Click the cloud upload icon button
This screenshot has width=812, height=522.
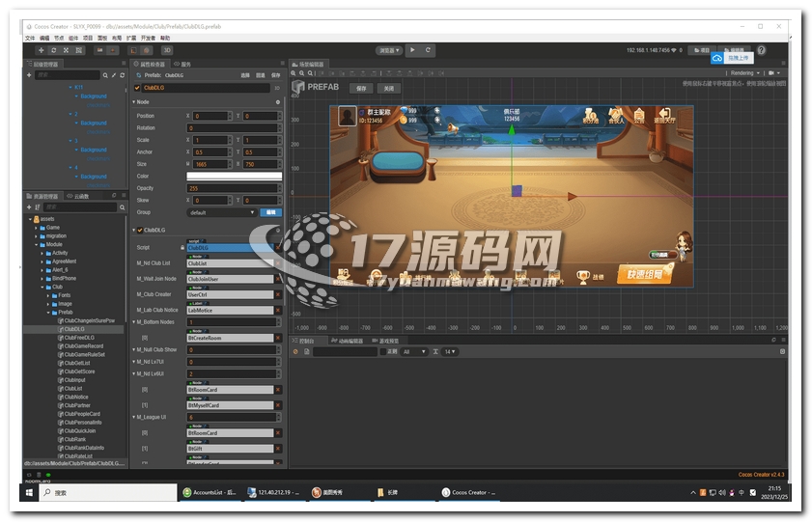pyautogui.click(x=717, y=58)
